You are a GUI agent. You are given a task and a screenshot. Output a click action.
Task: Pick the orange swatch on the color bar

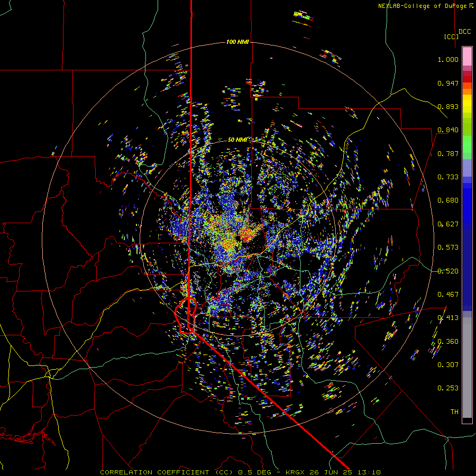tap(467, 91)
